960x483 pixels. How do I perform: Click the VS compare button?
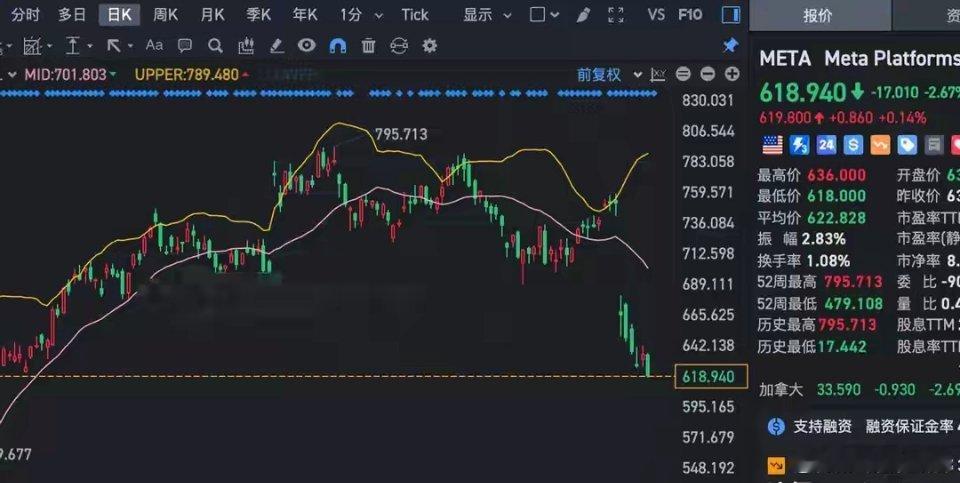656,15
